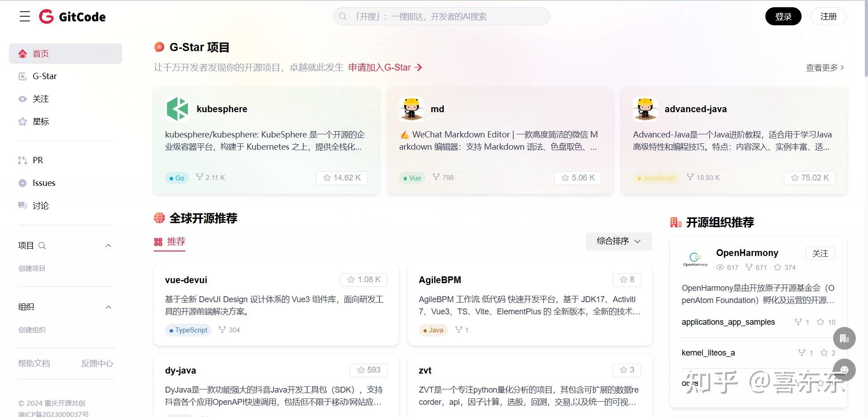The height and width of the screenshot is (417, 868).
Task: Click the floating smiley feedback button
Action: (844, 370)
